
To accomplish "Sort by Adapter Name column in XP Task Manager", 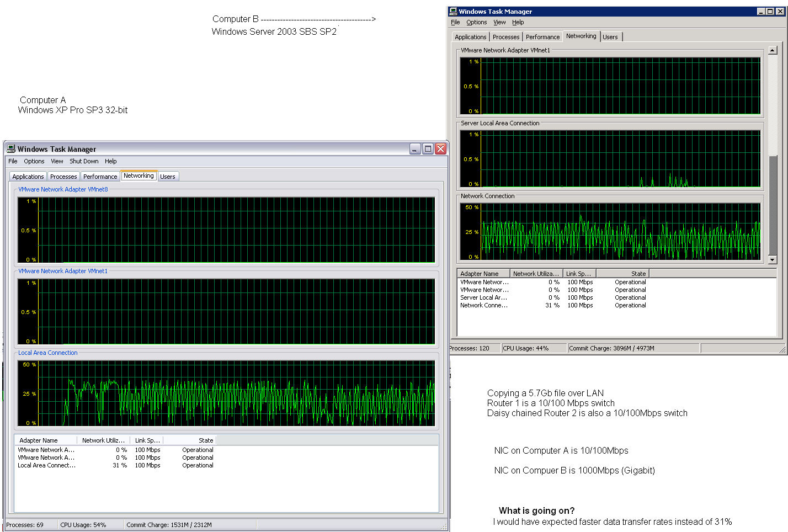I will tap(39, 440).
